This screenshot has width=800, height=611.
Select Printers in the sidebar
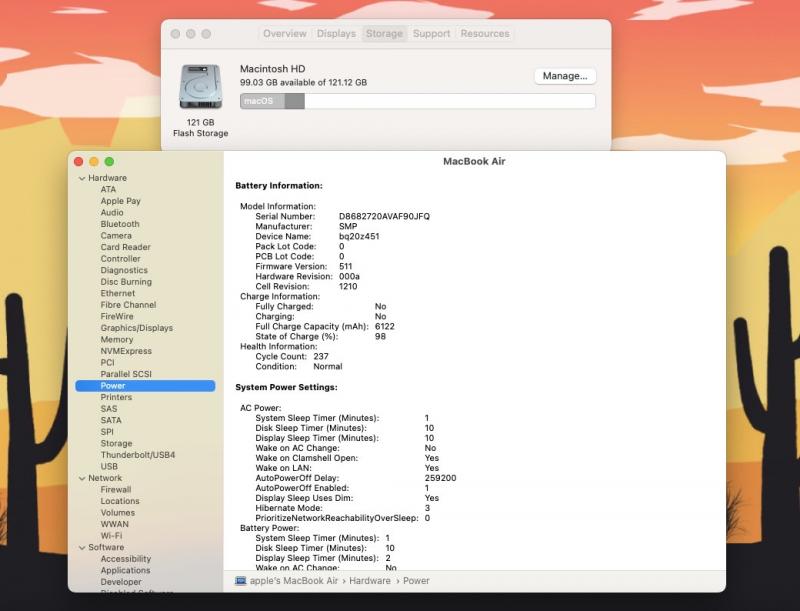coord(116,397)
